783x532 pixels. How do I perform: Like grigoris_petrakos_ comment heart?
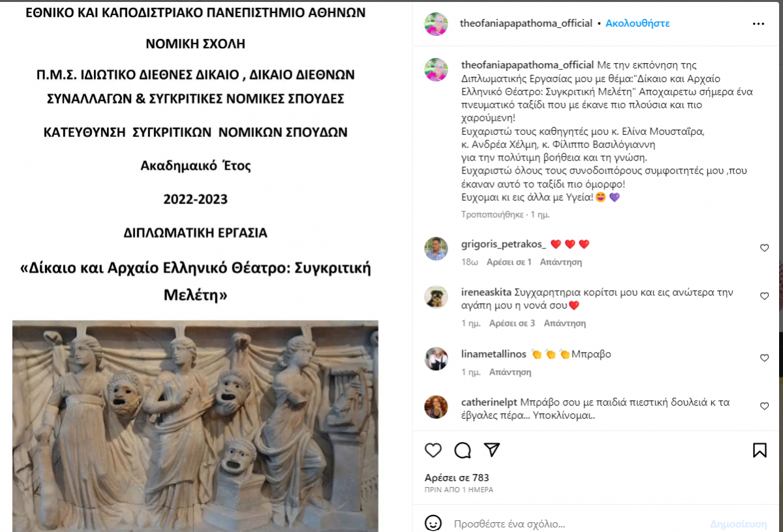pyautogui.click(x=764, y=248)
